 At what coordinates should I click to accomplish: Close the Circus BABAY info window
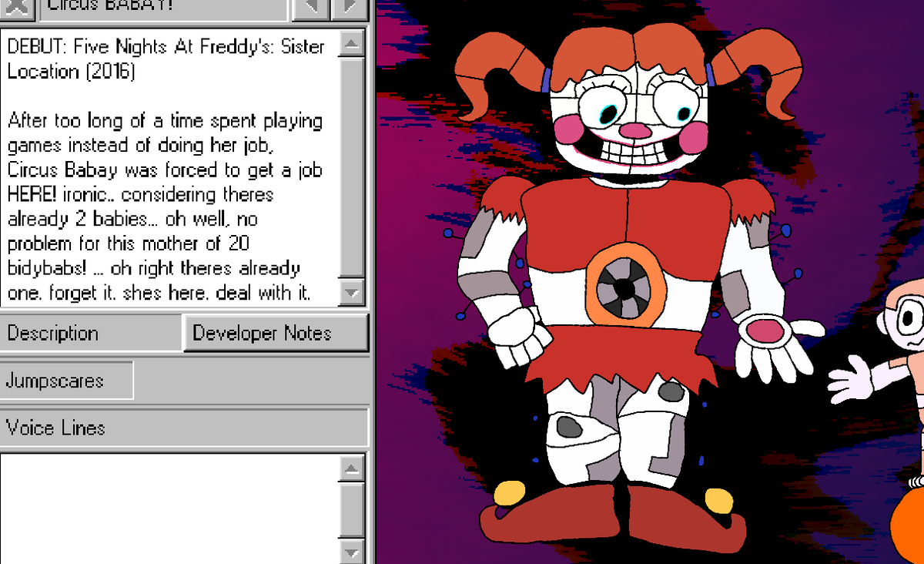[x=16, y=8]
